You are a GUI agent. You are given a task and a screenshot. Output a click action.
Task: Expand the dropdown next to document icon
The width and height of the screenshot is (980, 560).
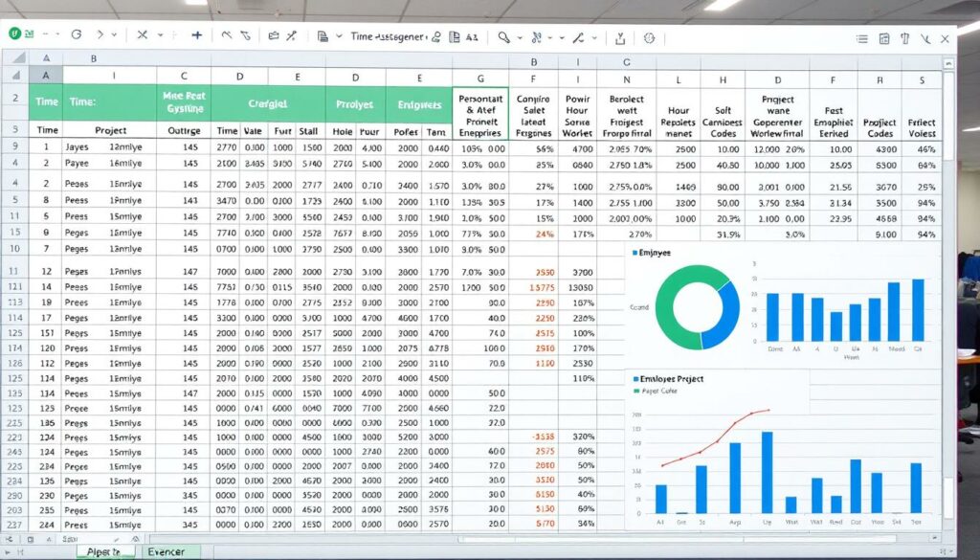click(x=340, y=36)
